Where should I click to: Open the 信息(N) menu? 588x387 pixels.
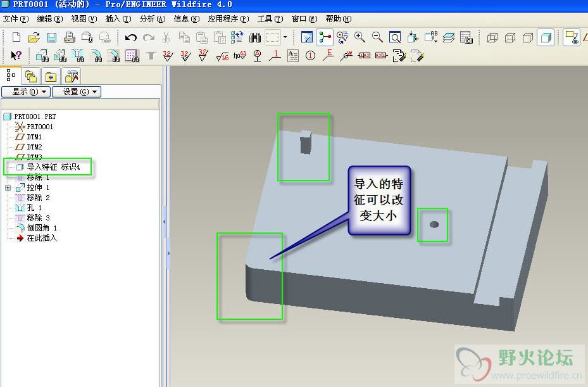click(x=186, y=19)
